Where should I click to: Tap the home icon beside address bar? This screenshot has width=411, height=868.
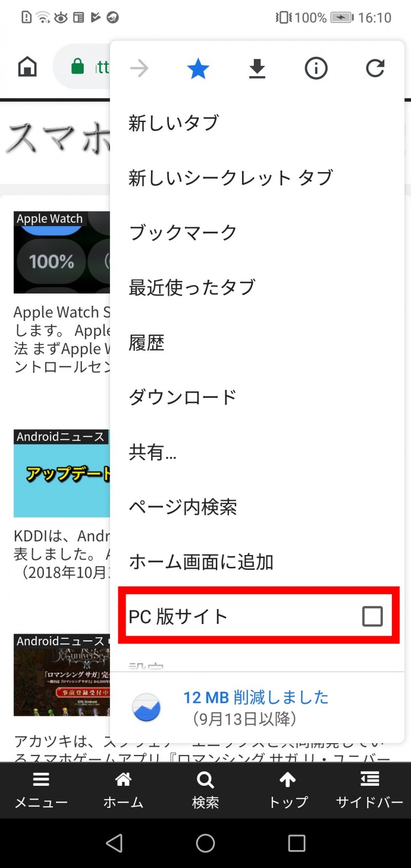[27, 67]
